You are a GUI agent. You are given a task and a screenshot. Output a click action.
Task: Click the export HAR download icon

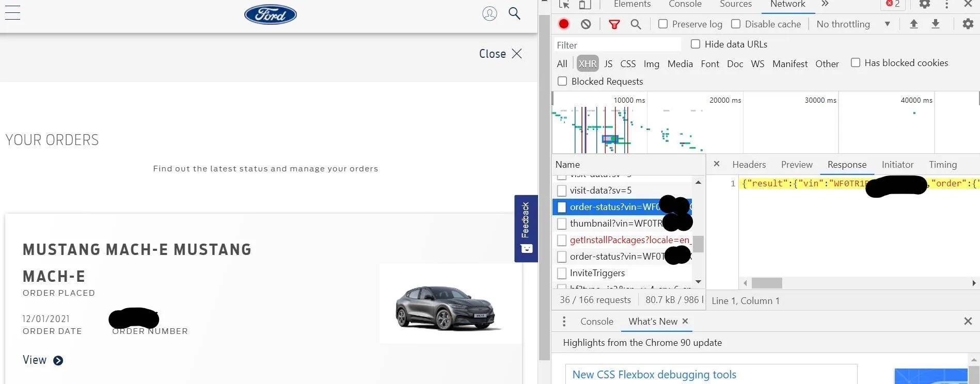coord(935,24)
